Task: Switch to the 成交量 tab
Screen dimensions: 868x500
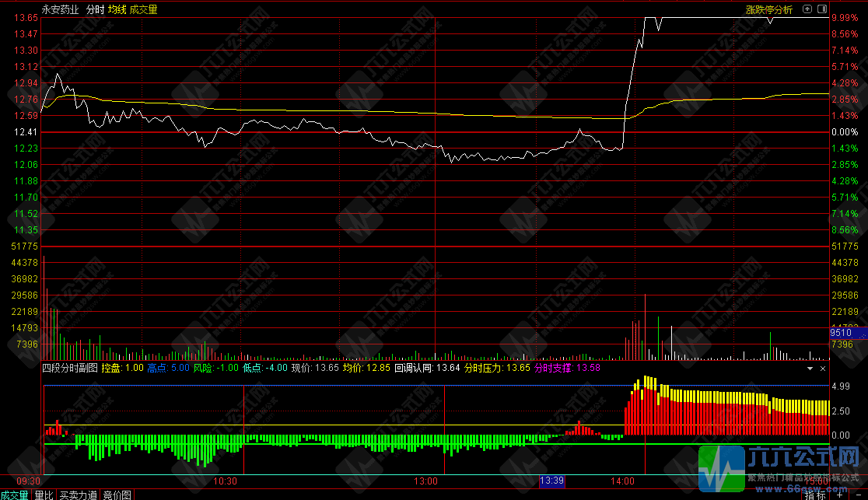Action: point(15,495)
